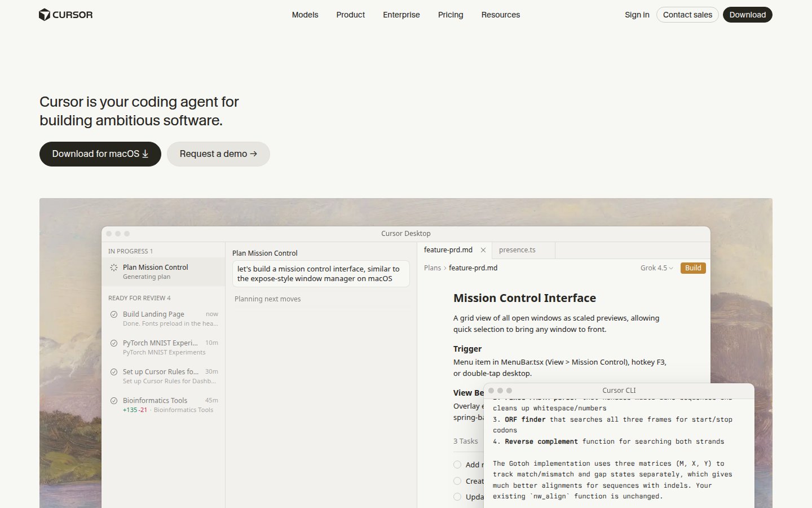Click 'feature-prd.md' in the breadcrumb path

[x=473, y=268]
